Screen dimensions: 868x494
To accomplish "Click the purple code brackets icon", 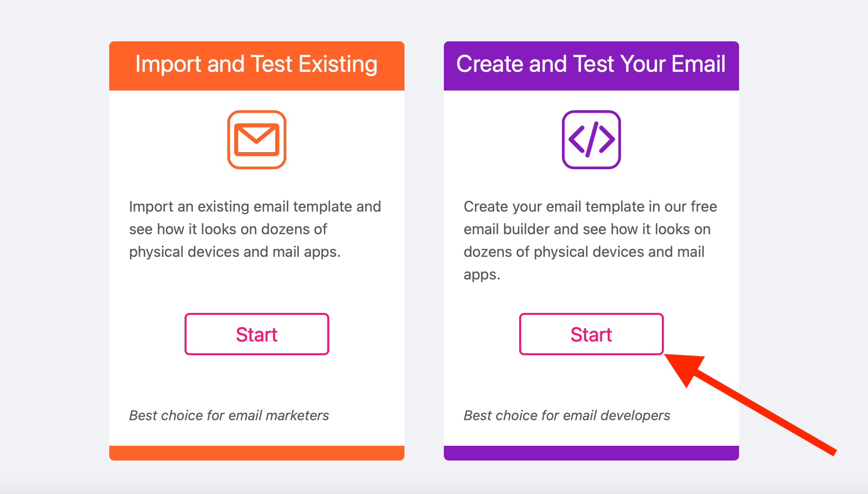I will point(591,140).
